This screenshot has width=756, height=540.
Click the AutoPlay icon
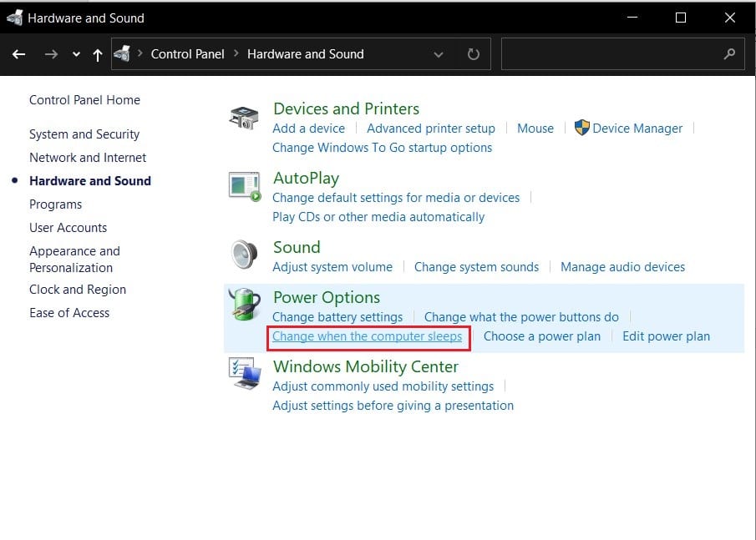(x=244, y=186)
